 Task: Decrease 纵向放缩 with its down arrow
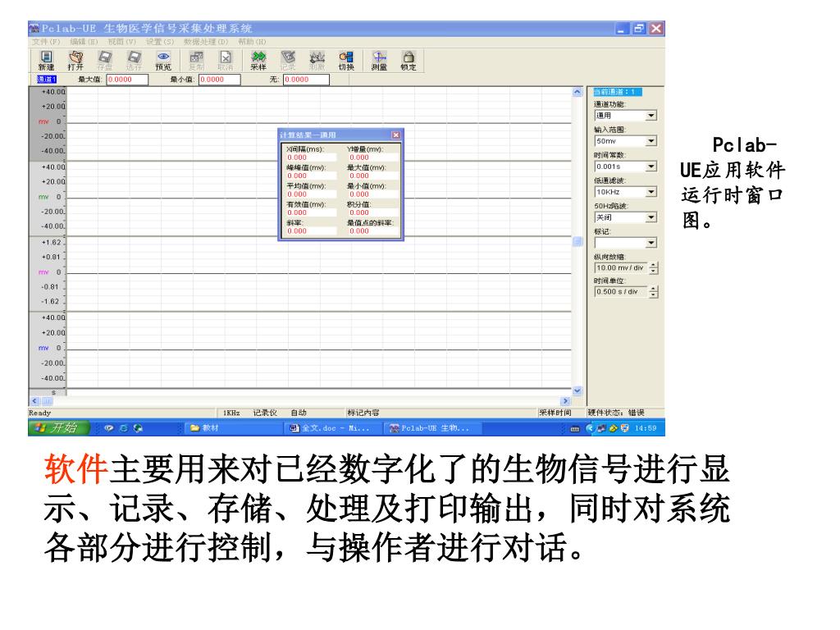[654, 271]
